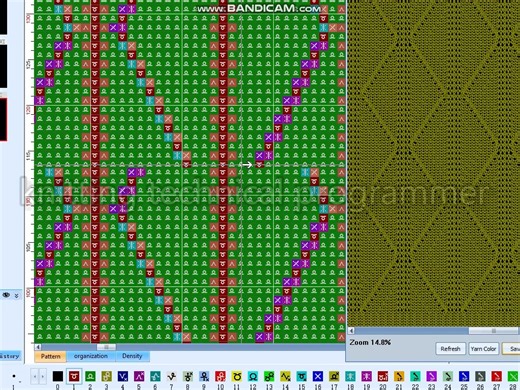Select turquoise stitch symbol number 15

point(302,376)
